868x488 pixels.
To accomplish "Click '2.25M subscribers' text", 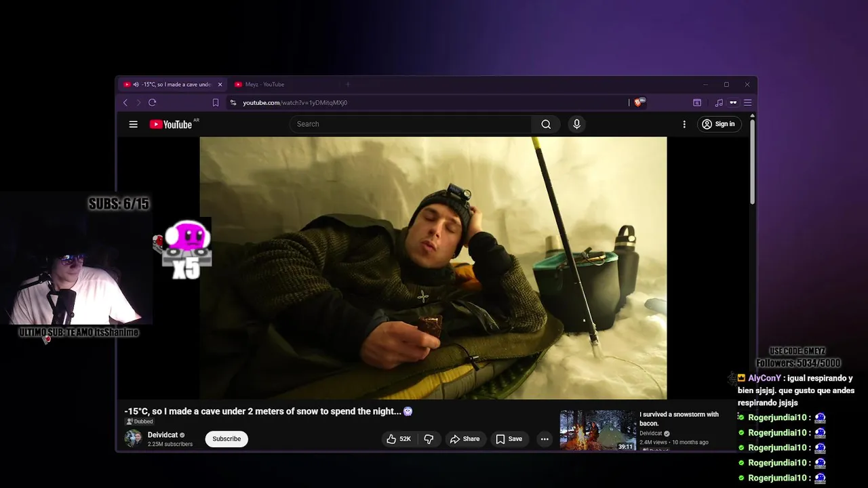I will pos(170,444).
